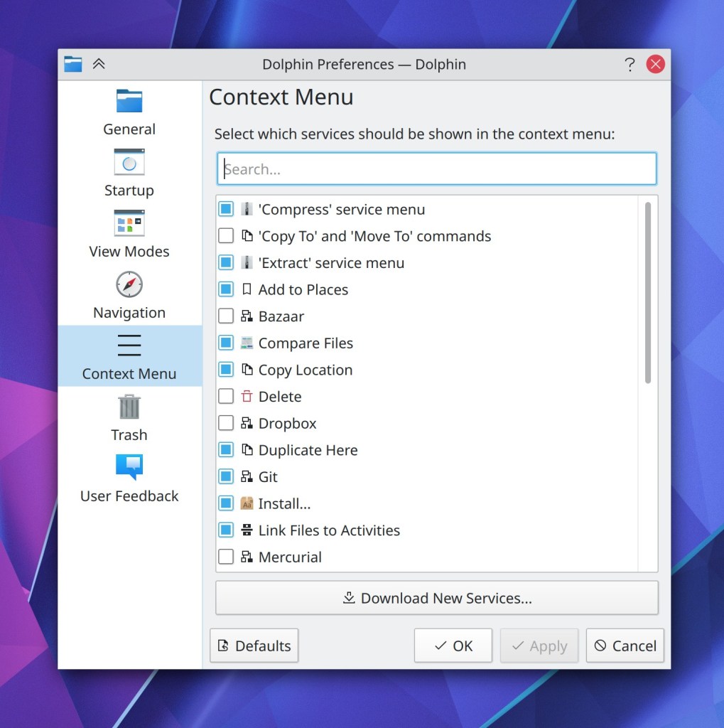Click the help question mark icon
724x728 pixels.
630,65
